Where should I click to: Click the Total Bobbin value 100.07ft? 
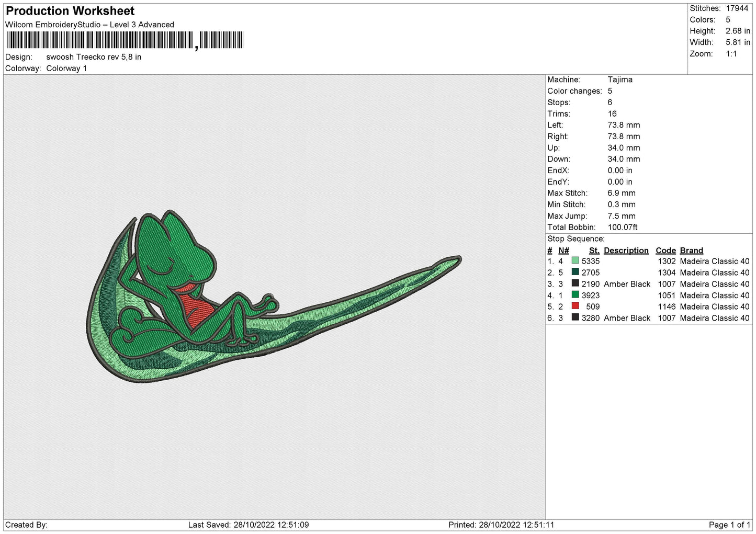[623, 228]
